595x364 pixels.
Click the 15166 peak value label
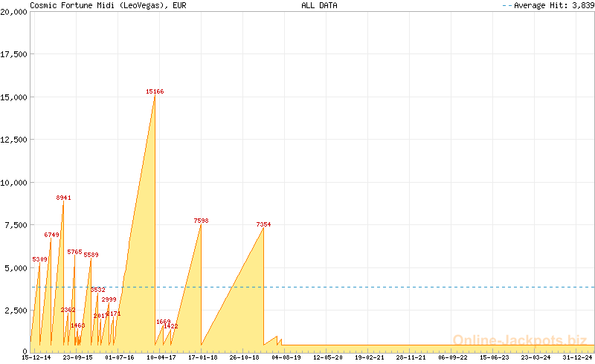155,91
